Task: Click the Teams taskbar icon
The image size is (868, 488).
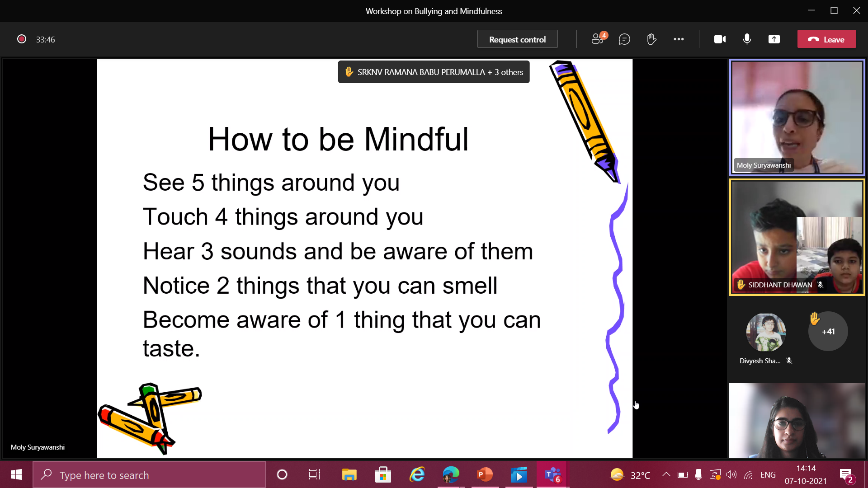Action: click(x=552, y=474)
